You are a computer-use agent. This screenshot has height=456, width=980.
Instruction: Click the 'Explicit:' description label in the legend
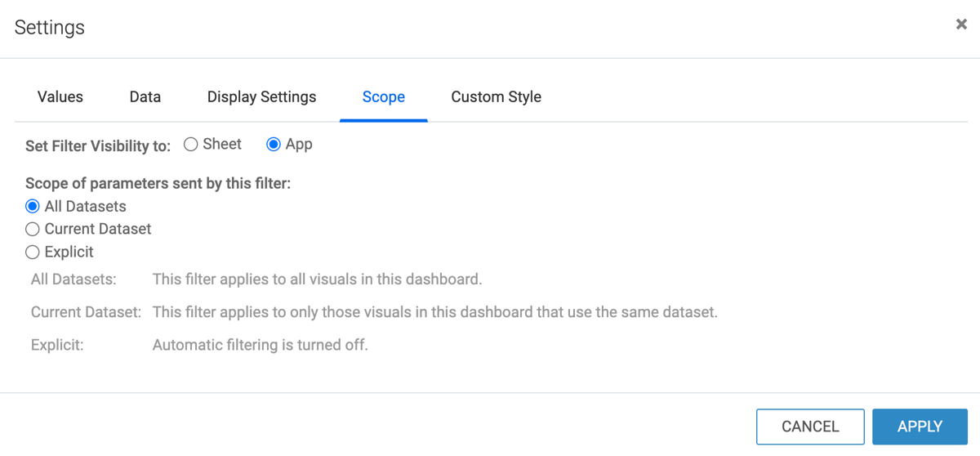click(x=57, y=345)
